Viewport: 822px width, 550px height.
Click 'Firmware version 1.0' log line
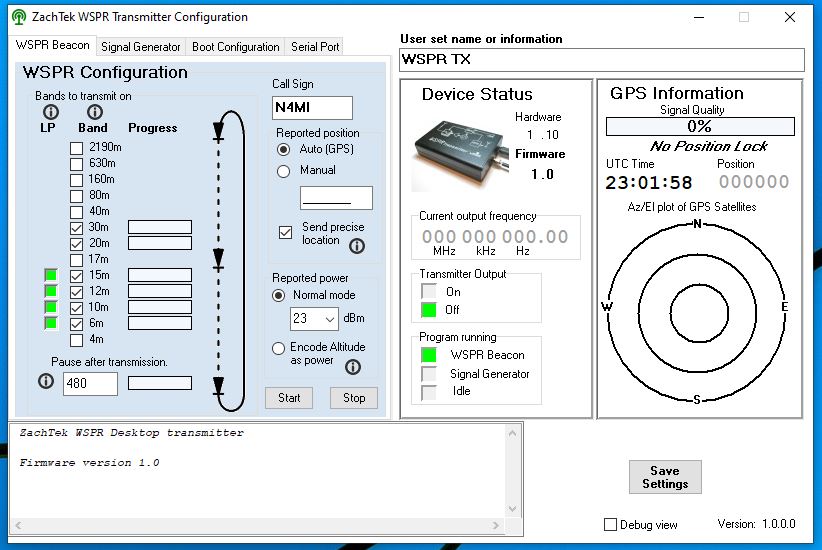(89, 462)
